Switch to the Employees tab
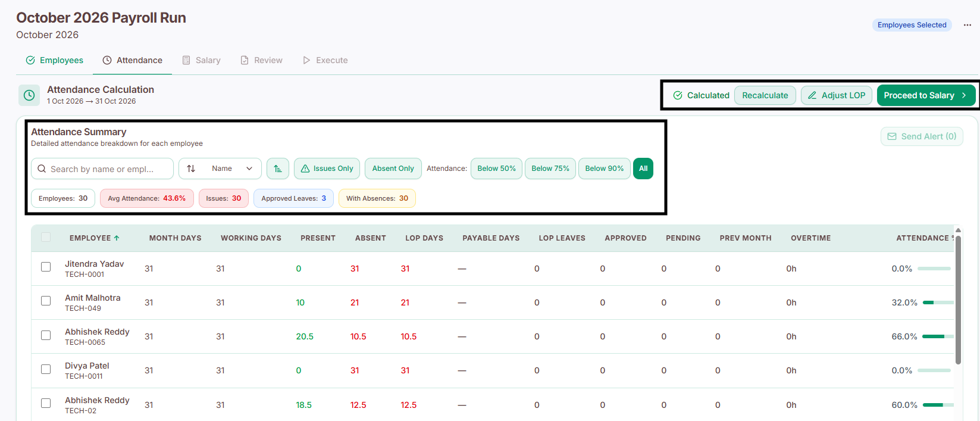The height and width of the screenshot is (421, 980). [54, 60]
